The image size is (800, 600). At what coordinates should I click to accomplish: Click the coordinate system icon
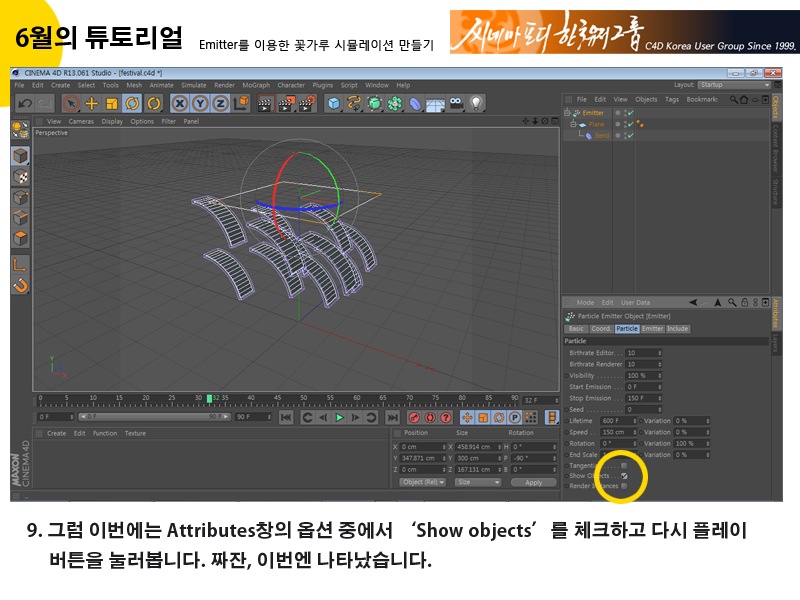tap(241, 104)
